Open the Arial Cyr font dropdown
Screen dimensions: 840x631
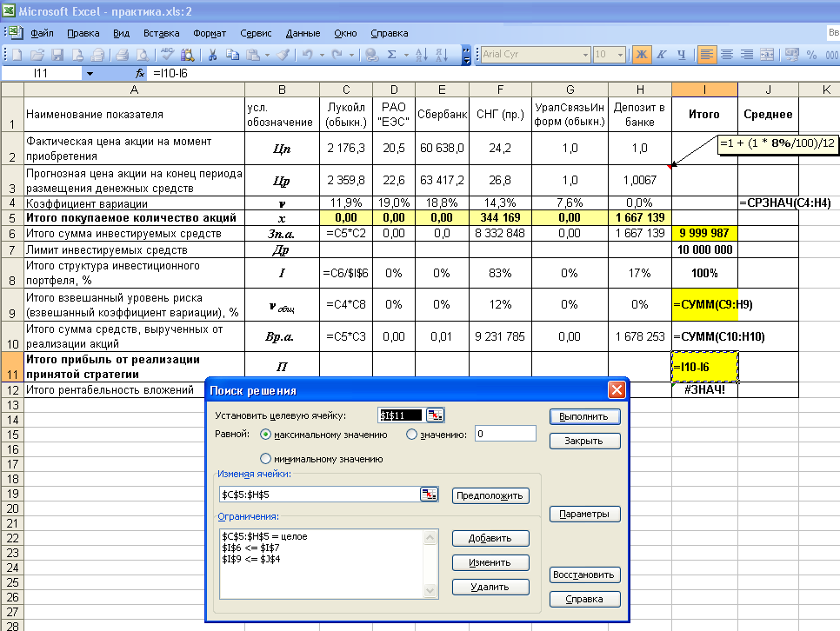coord(585,55)
